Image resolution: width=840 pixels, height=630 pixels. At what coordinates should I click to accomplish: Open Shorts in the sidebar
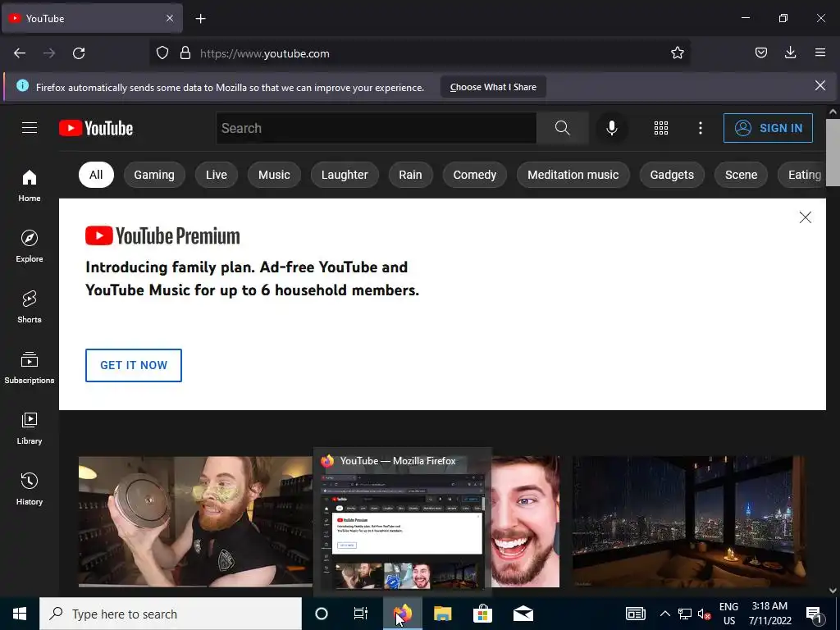(x=30, y=307)
